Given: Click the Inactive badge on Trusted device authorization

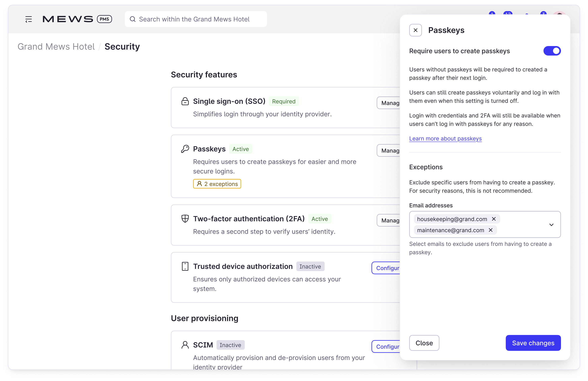Looking at the screenshot, I should pos(310,267).
